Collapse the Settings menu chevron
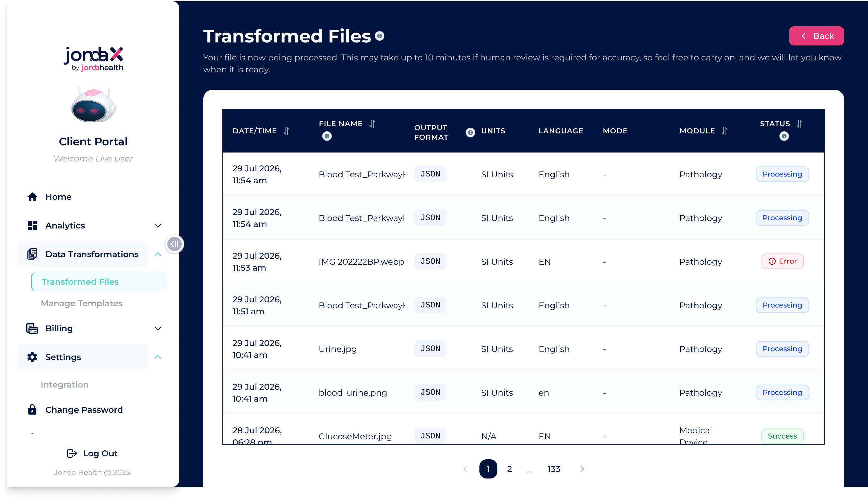Viewport: 868px width, 500px height. click(x=158, y=357)
